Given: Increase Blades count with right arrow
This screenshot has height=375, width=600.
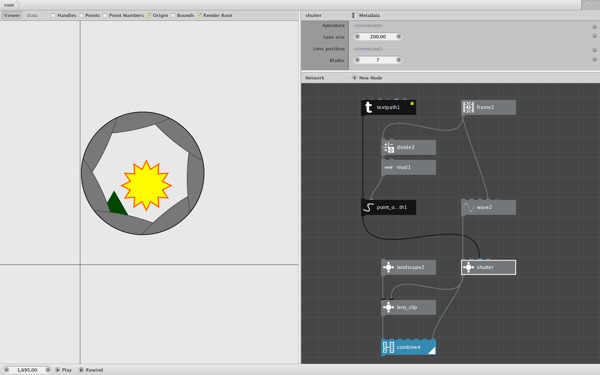Looking at the screenshot, I should [398, 60].
